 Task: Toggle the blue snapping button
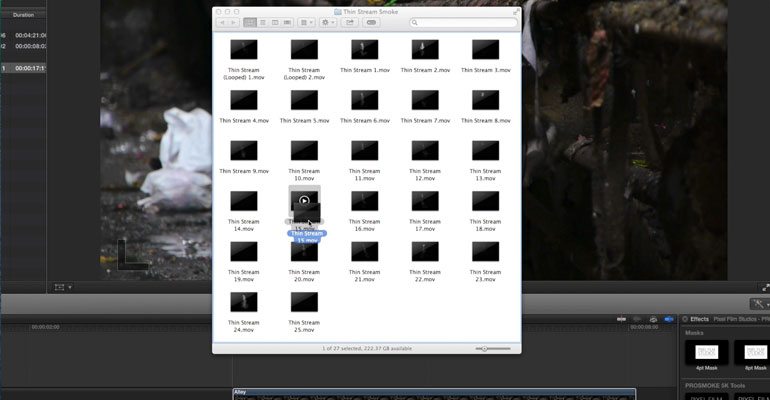[669, 319]
